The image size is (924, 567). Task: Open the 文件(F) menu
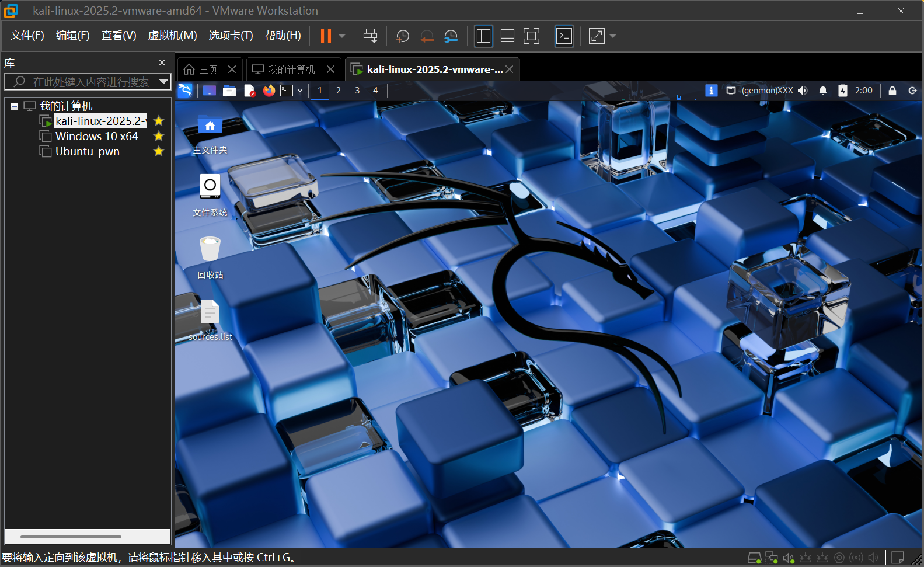(27, 36)
